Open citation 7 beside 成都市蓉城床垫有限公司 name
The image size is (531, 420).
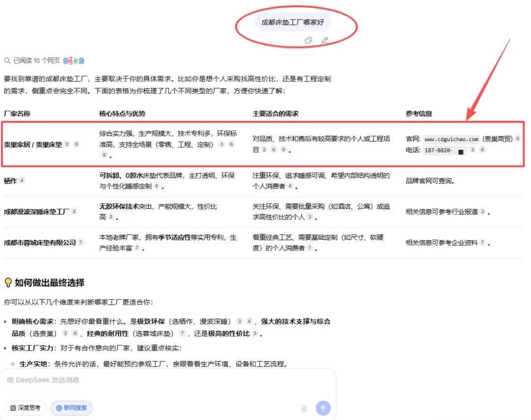point(81,242)
